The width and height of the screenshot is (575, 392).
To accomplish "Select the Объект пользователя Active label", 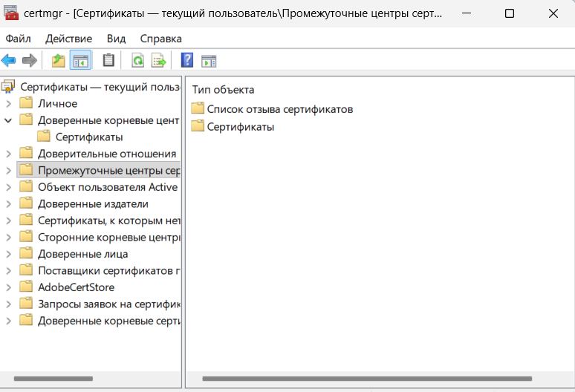I will 108,187.
